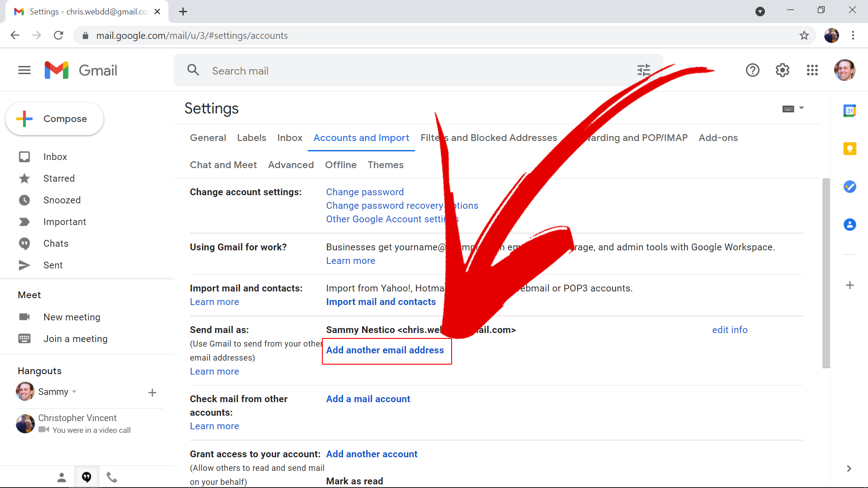Open Google Tasks side panel
The image size is (868, 488).
(849, 187)
